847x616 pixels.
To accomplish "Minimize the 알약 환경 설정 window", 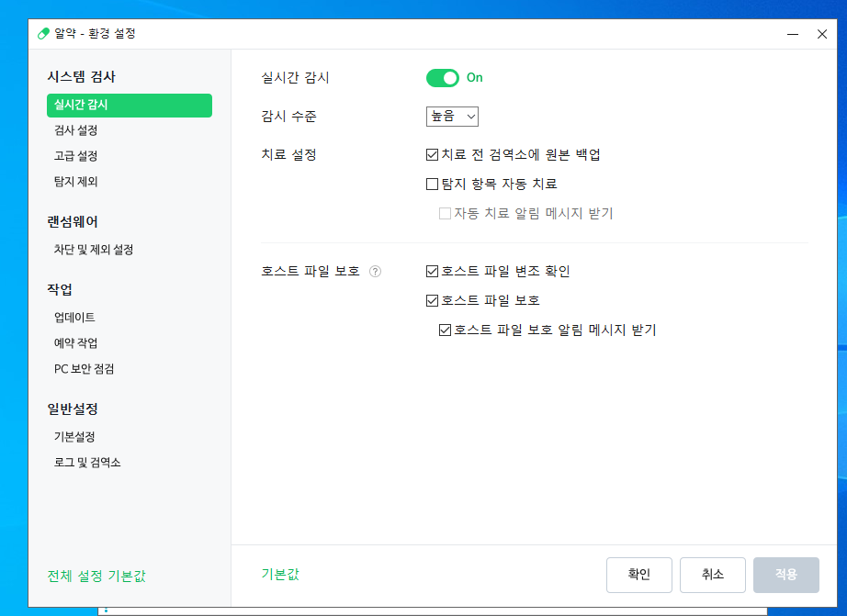I will click(793, 34).
